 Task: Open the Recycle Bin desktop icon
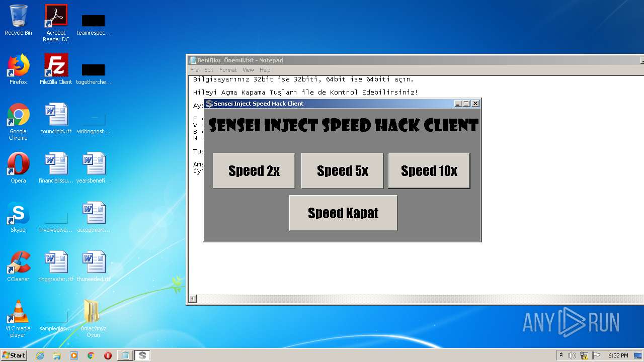pos(18,20)
